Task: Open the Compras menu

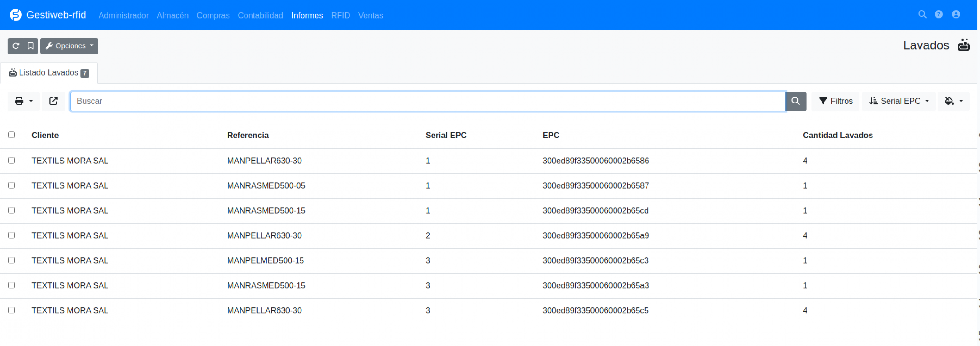Action: pos(213,15)
